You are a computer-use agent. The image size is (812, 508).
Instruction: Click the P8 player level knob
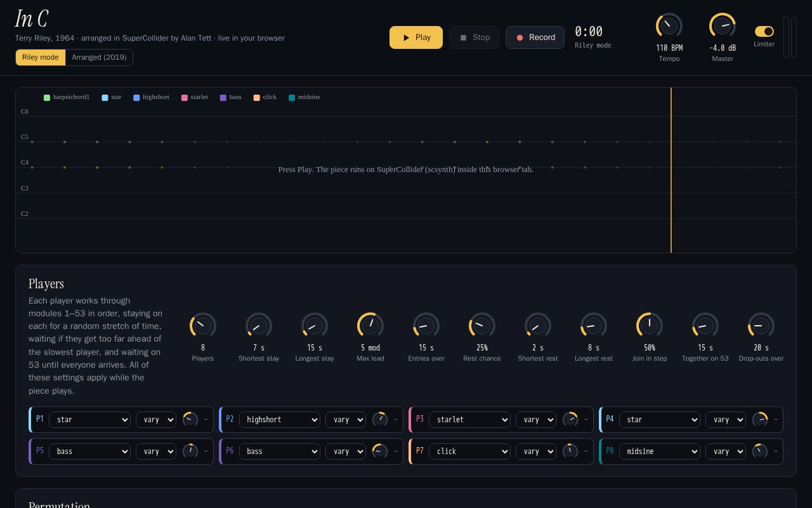click(x=760, y=451)
